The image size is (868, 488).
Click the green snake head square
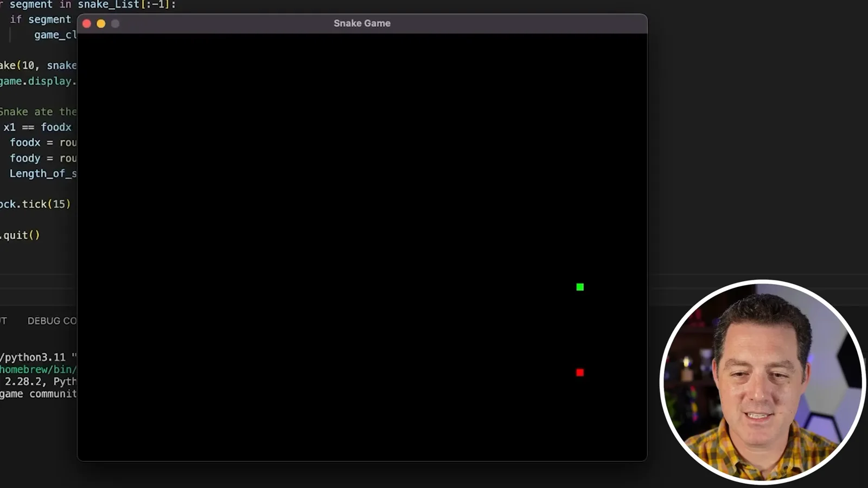(x=580, y=287)
